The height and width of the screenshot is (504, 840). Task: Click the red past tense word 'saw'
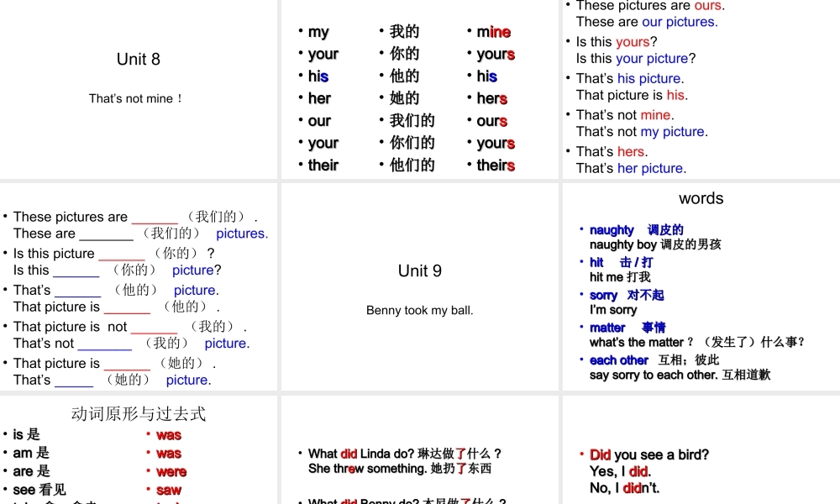pyautogui.click(x=169, y=490)
